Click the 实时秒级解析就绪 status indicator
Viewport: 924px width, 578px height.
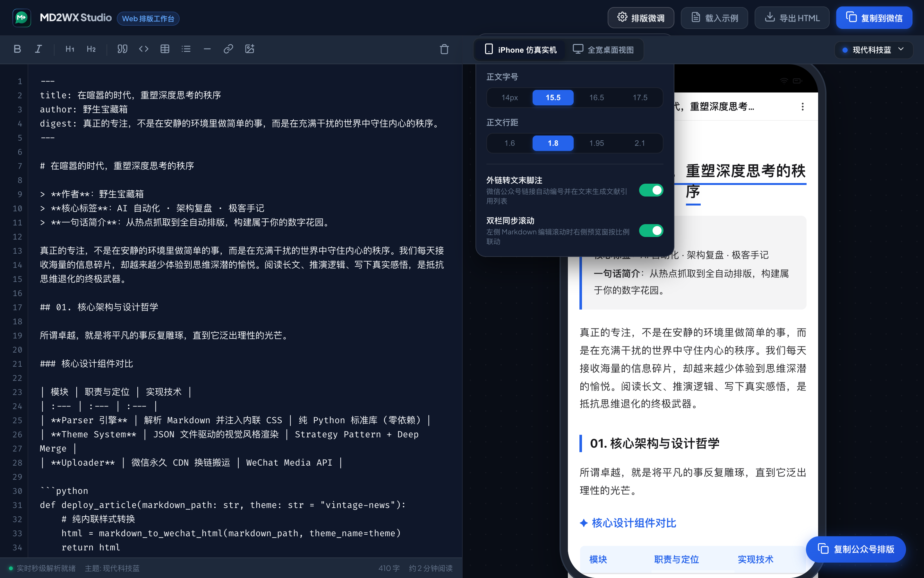point(42,568)
